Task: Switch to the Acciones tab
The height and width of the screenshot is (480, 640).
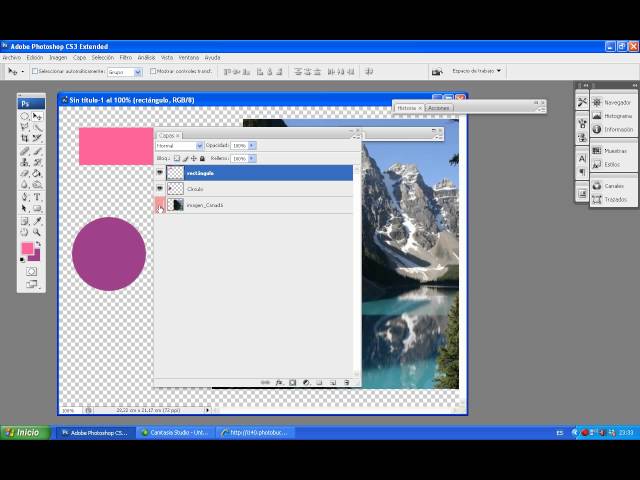Action: click(x=439, y=108)
